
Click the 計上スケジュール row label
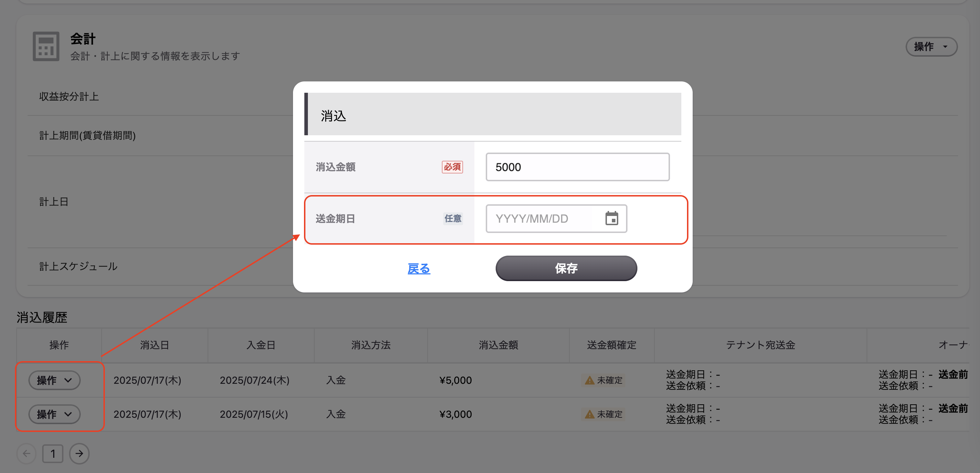tap(78, 266)
